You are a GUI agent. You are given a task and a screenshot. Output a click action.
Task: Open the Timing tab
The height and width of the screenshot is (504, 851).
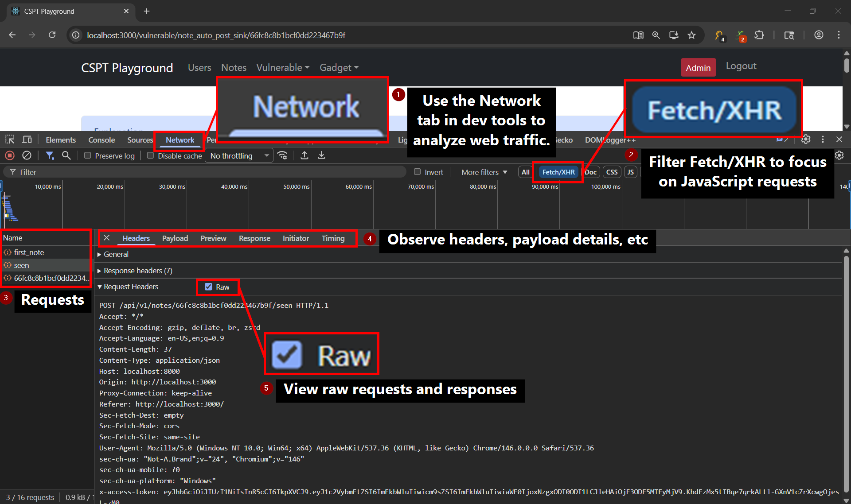coord(333,238)
